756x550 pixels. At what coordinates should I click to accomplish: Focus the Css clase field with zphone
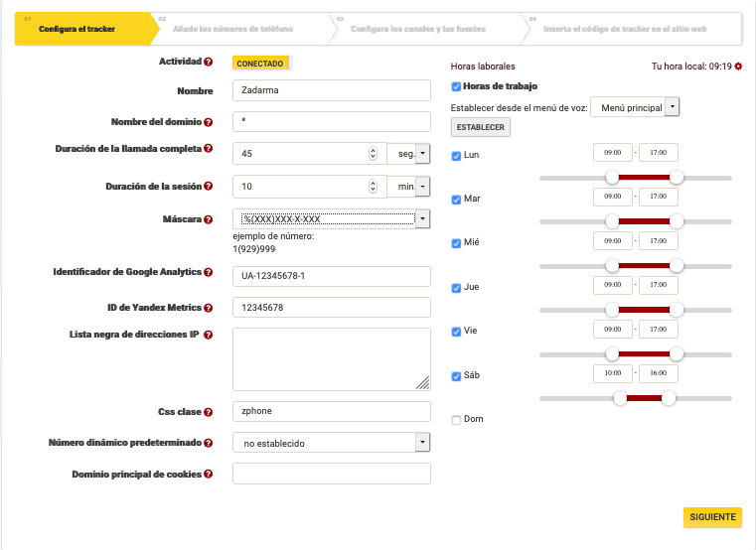point(331,411)
